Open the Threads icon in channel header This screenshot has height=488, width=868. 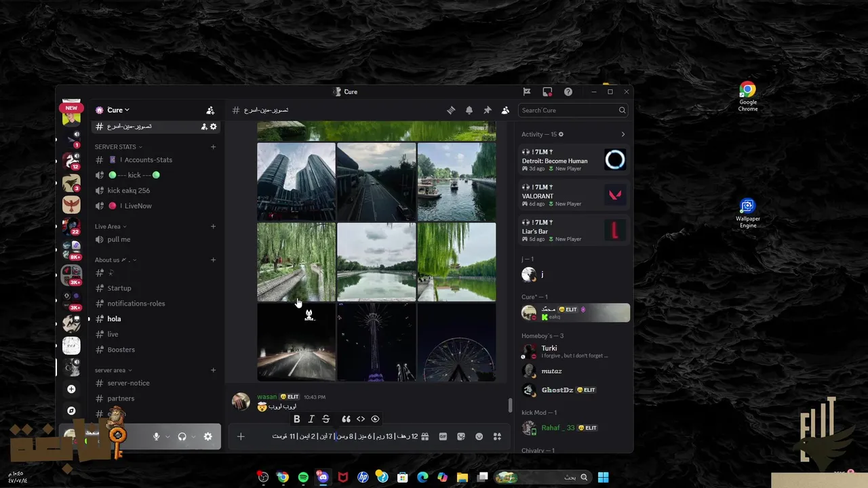point(451,110)
